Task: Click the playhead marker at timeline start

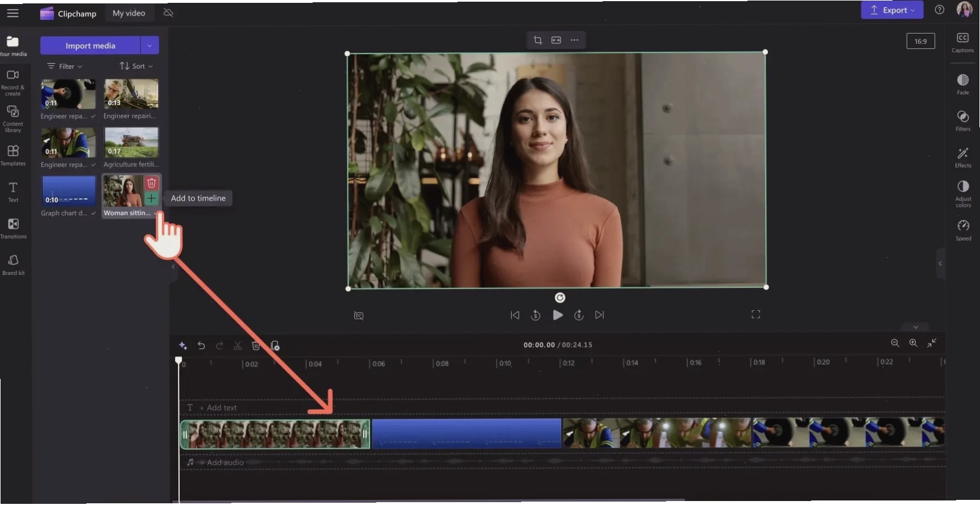Action: tap(178, 361)
